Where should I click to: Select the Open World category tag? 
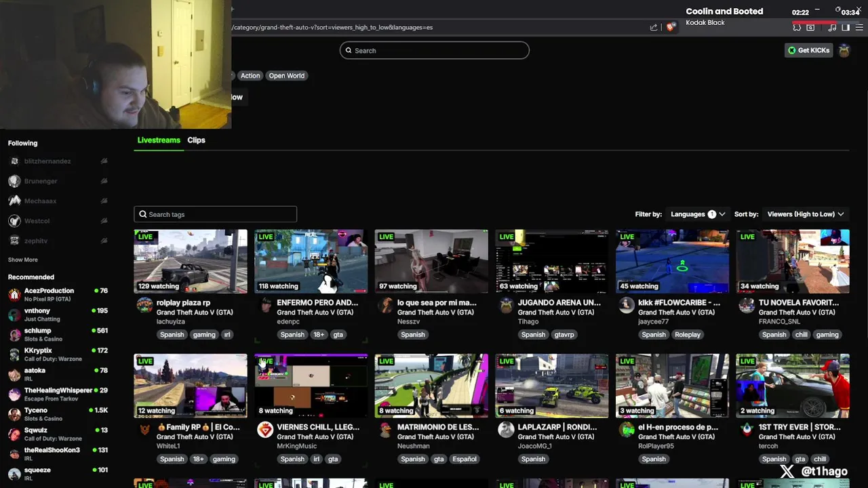pos(286,76)
